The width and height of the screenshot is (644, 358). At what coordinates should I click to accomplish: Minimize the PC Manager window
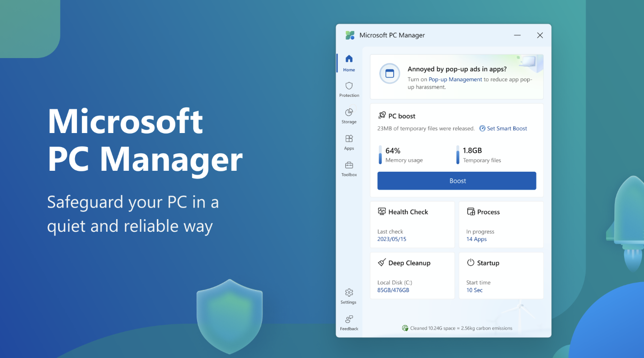517,35
